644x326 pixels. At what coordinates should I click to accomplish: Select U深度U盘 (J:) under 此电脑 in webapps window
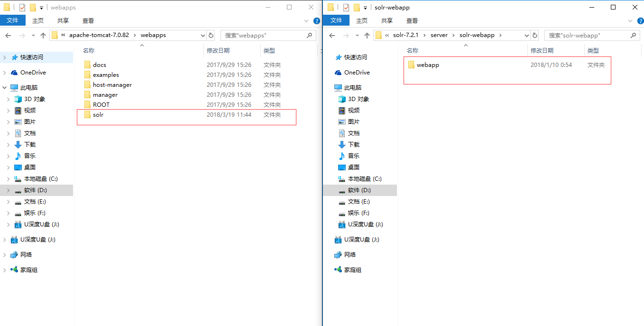point(37,224)
